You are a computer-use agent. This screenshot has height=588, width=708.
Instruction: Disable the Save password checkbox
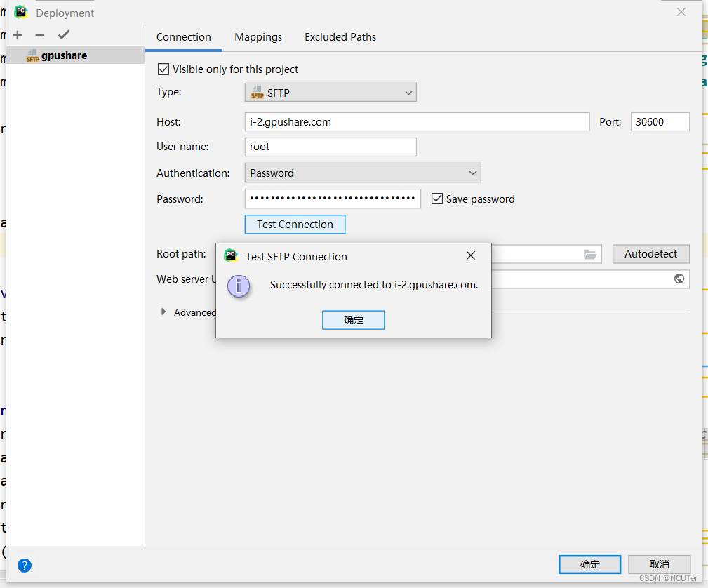[x=437, y=199]
